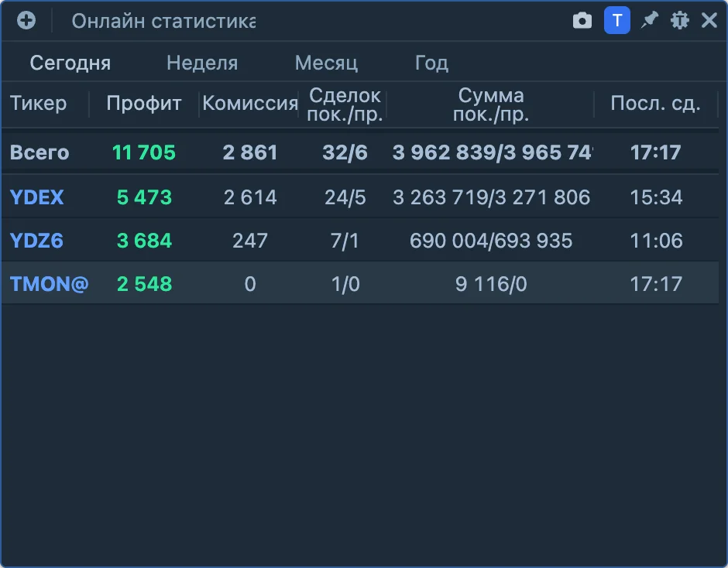This screenshot has width=728, height=568.
Task: Open the YDZ6 ticker link
Action: tap(36, 241)
